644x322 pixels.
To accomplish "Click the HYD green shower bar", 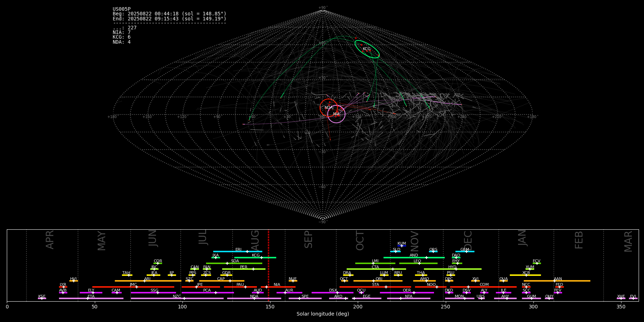I will [x=453, y=269].
